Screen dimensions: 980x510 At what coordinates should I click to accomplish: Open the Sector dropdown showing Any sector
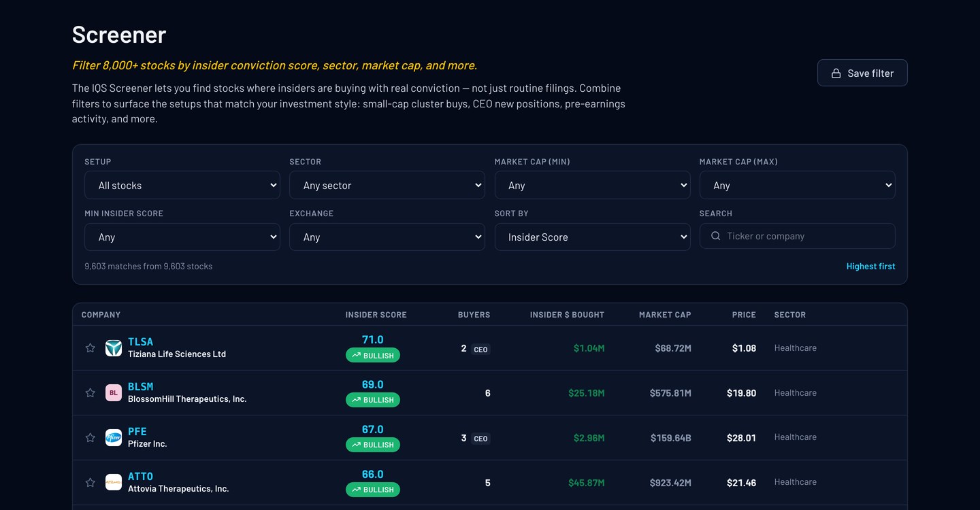pyautogui.click(x=387, y=185)
